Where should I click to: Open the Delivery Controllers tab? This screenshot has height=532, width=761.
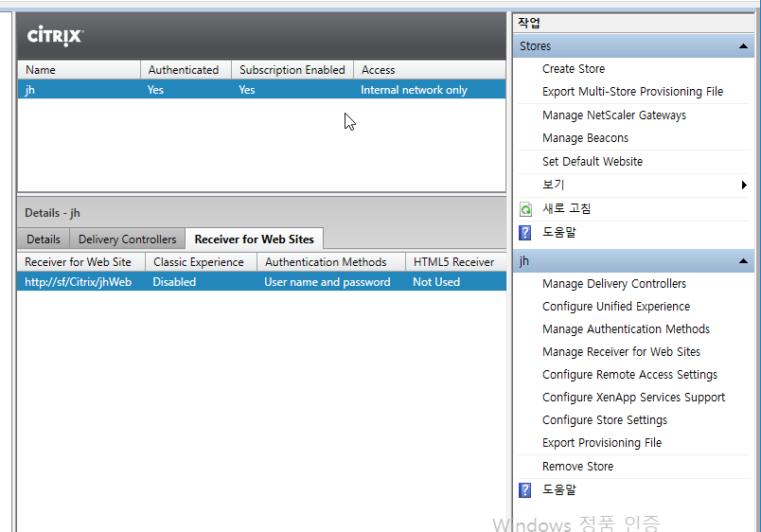tap(127, 239)
